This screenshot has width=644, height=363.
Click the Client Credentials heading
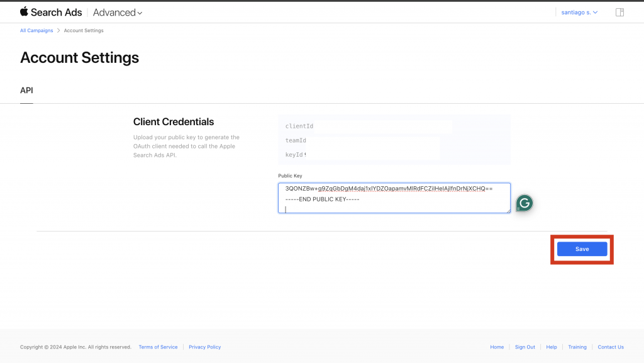click(x=174, y=121)
